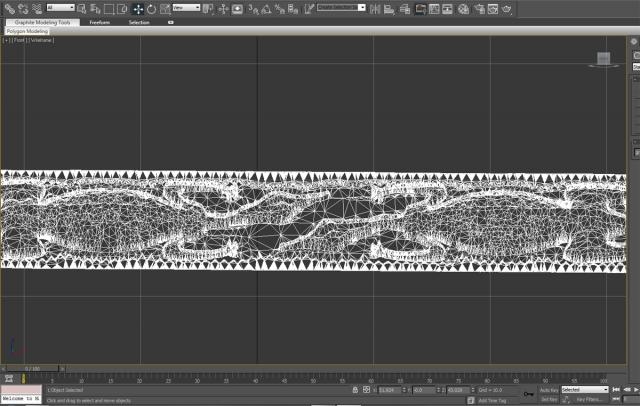
Task: Click the Key Filters button
Action: (588, 399)
